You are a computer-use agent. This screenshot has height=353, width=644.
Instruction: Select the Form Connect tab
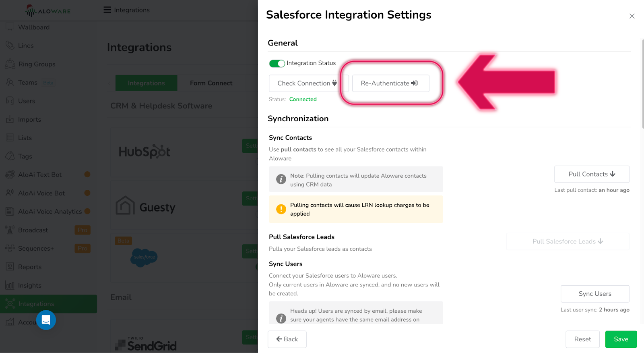[211, 83]
